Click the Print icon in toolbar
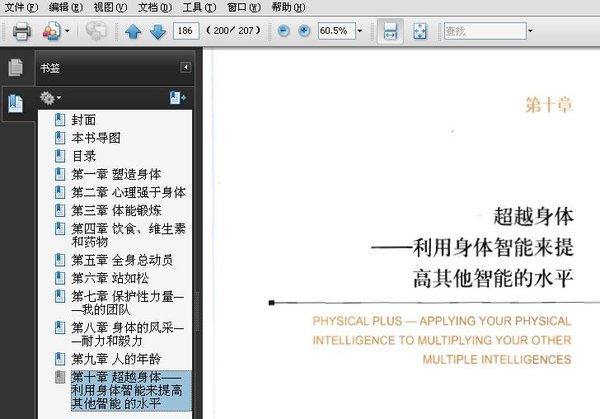Viewport: 600px width, 419px height. (x=21, y=31)
